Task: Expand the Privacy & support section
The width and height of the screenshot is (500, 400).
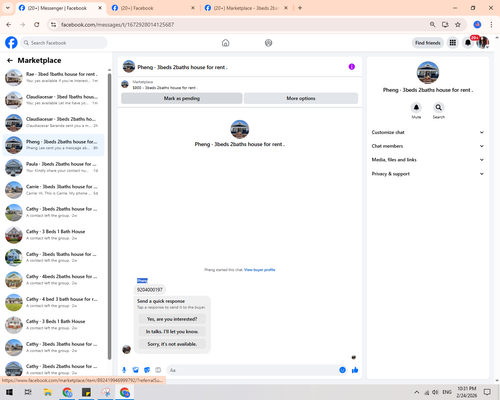Action: 428,174
